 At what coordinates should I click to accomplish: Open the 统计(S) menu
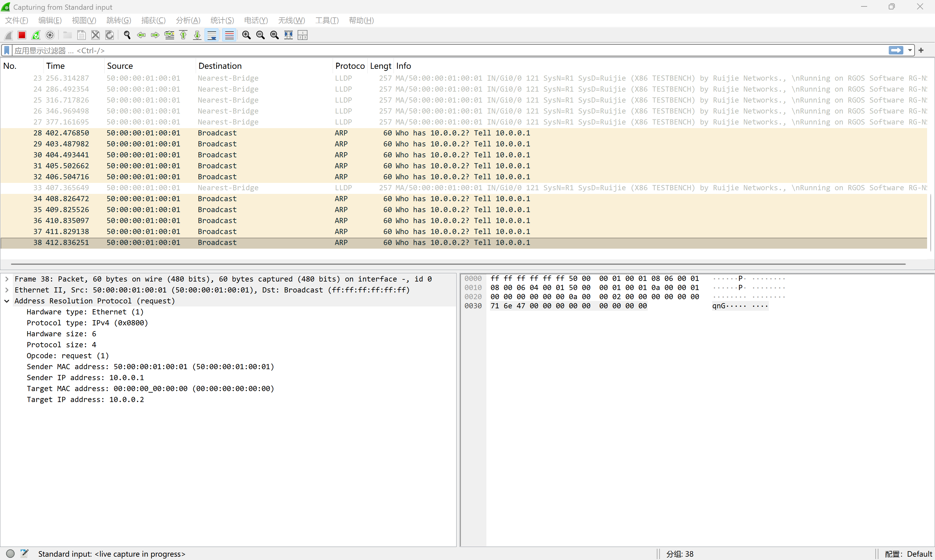point(222,20)
